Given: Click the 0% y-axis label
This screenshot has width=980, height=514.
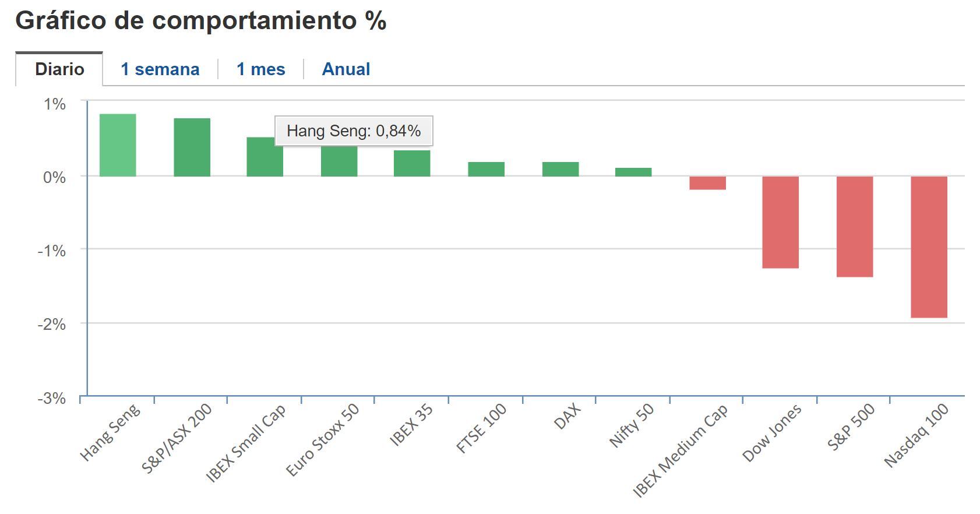Looking at the screenshot, I should pos(54,178).
